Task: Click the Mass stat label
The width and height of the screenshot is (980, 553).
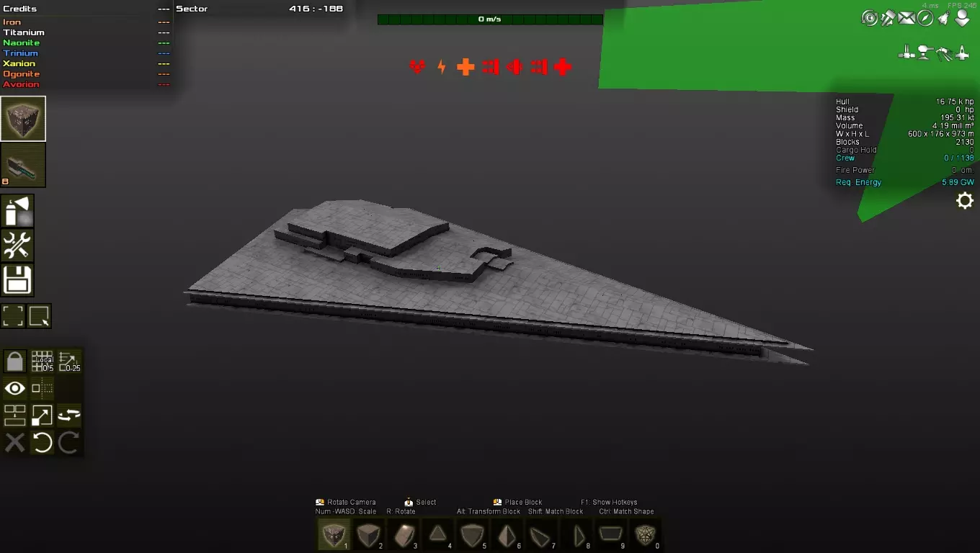Action: point(845,118)
